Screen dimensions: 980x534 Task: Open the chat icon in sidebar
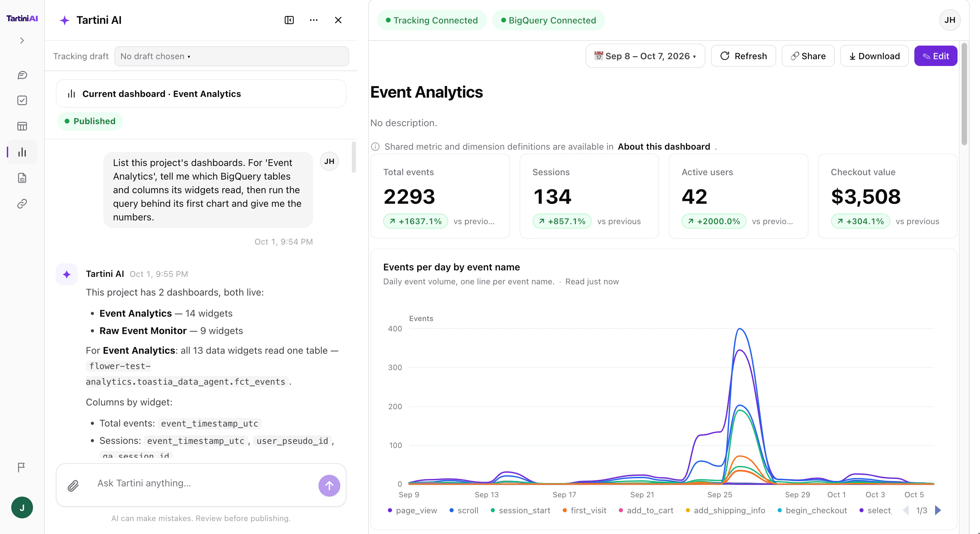pyautogui.click(x=22, y=75)
